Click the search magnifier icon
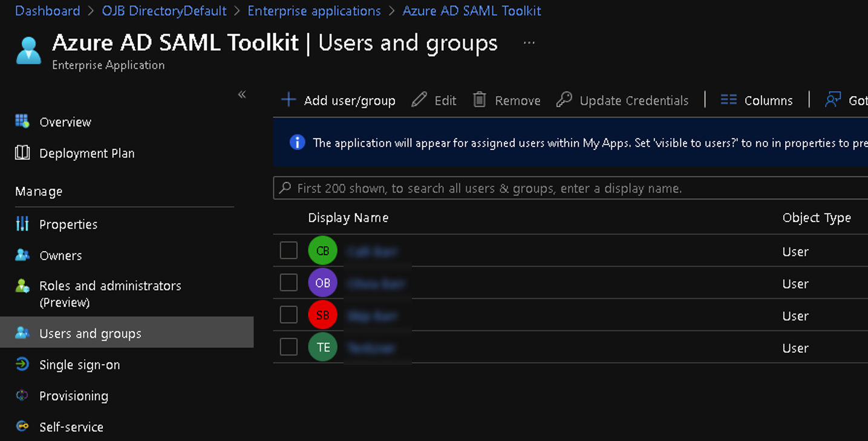Viewport: 868px width, 441px height. (285, 188)
